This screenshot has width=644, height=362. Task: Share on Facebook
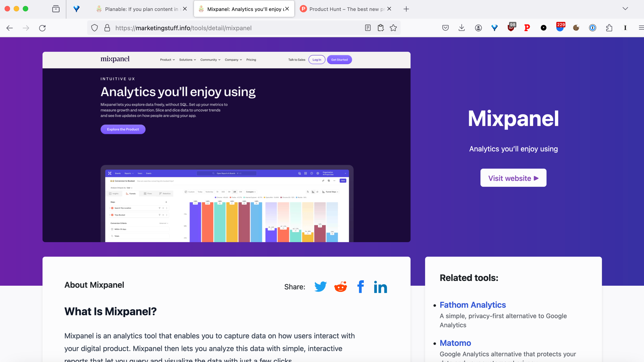pos(361,287)
